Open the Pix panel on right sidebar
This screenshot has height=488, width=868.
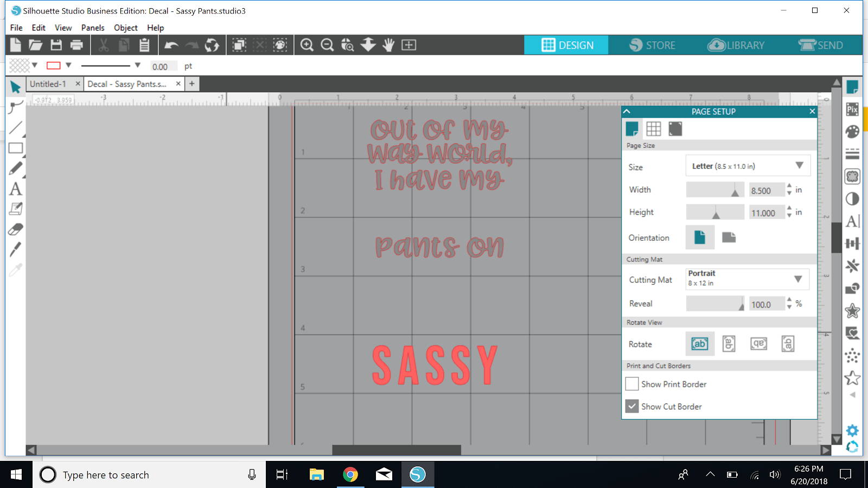(852, 109)
